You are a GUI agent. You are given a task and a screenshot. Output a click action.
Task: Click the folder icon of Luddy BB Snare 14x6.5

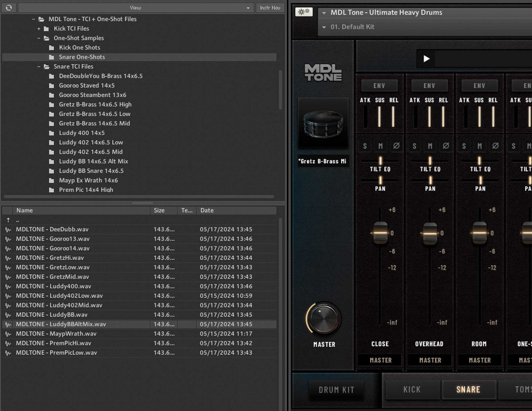point(52,171)
